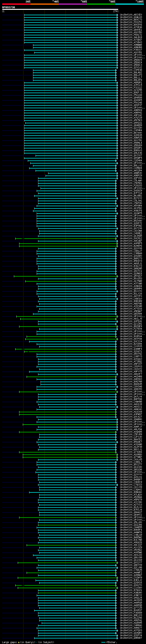This screenshot has height=644, width=146.
Task: Click the green alignment bar for UniRef100_D0CM12
Action: click(66, 239)
